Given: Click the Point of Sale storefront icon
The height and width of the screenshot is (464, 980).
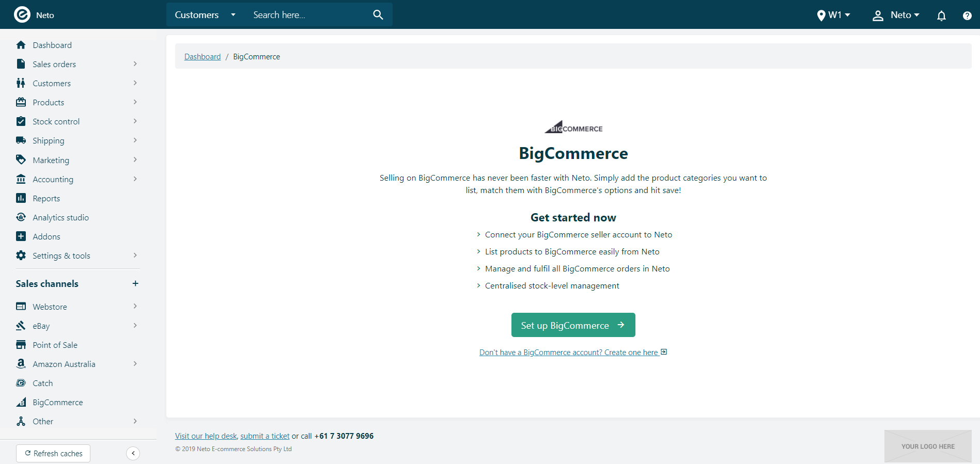Looking at the screenshot, I should coord(21,345).
